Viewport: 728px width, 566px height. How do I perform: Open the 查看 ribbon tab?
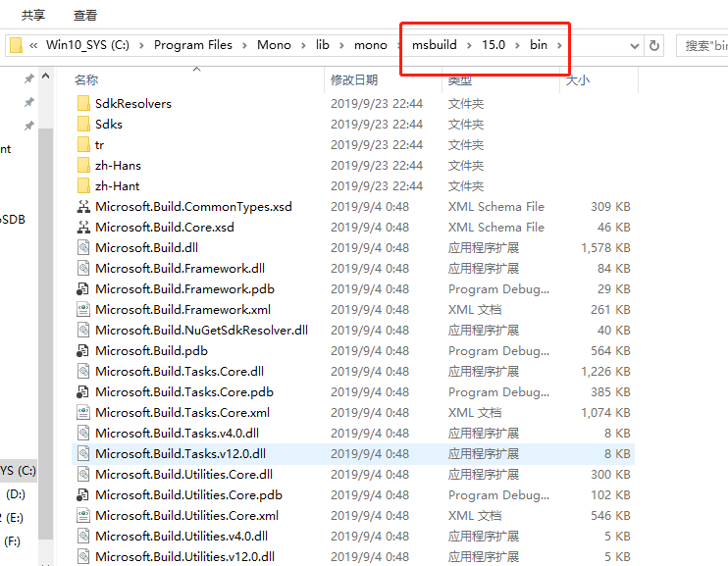point(85,16)
